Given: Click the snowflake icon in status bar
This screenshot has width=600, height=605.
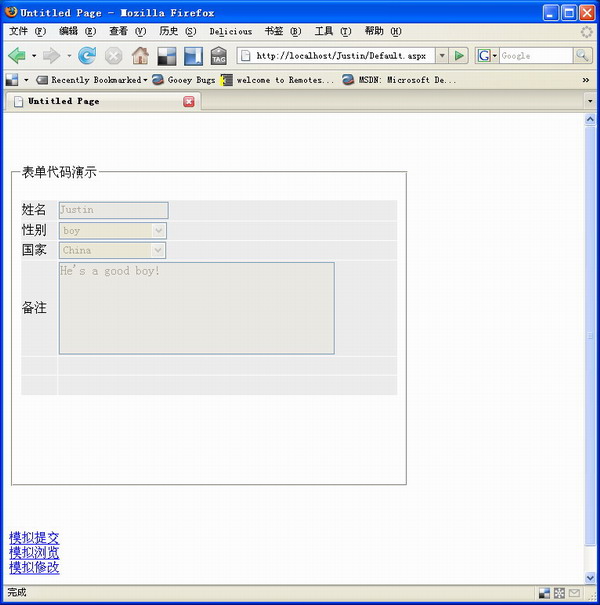Looking at the screenshot, I should [559, 593].
